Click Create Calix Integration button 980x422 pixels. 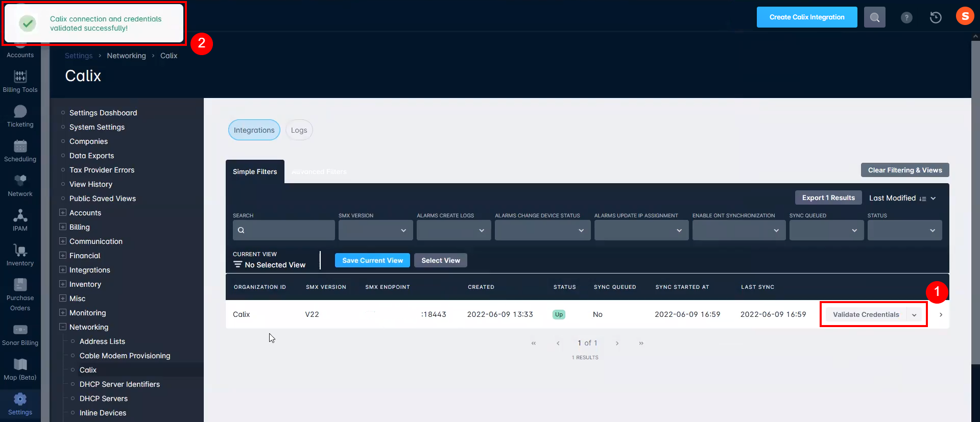(x=807, y=17)
